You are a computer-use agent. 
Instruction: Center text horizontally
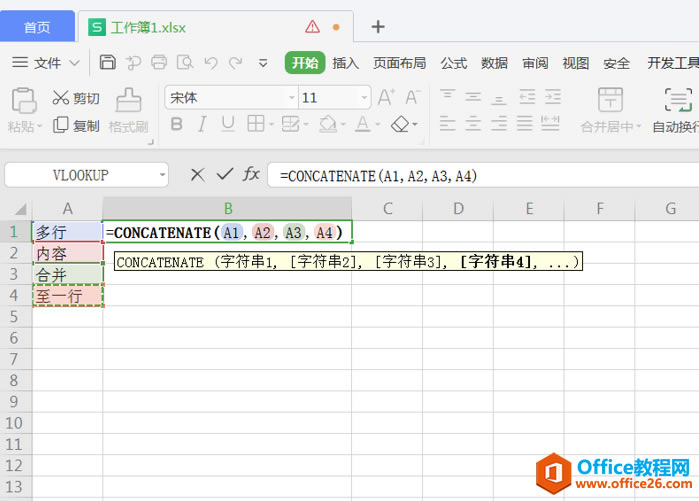473,123
